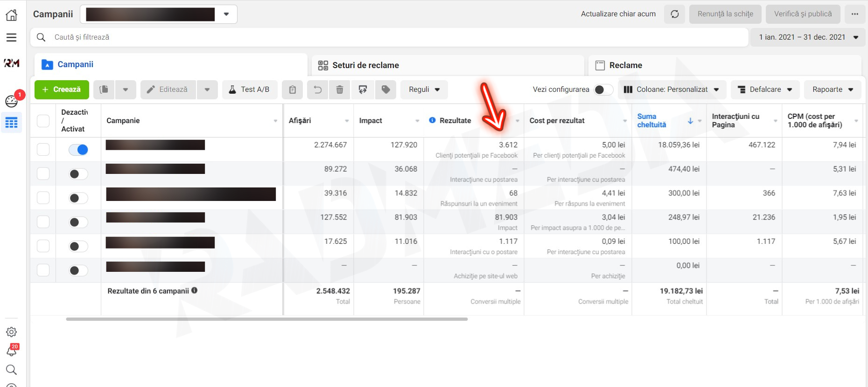Open the home icon in sidebar
Image resolution: width=868 pixels, height=387 pixels.
pyautogui.click(x=11, y=15)
